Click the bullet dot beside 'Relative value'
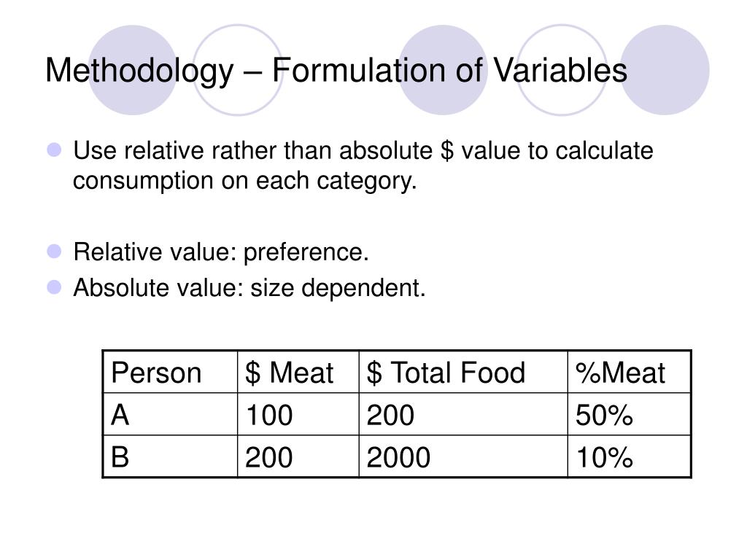Viewport: 747px width, 560px height. [54, 252]
